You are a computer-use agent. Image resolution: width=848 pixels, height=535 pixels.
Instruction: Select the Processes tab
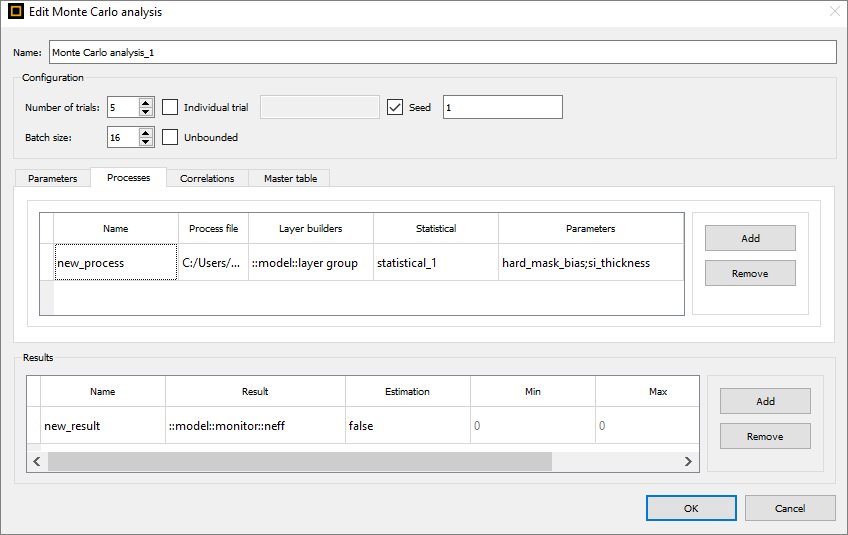point(128,177)
